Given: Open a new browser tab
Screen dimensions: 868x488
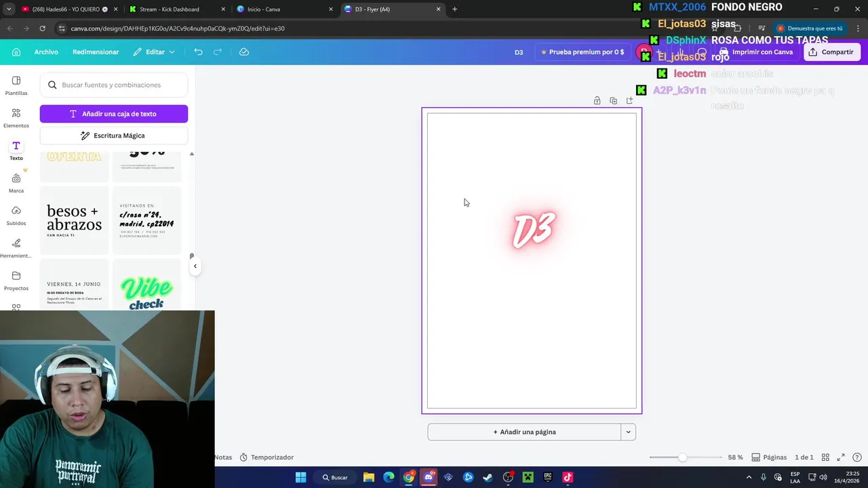Looking at the screenshot, I should 454,9.
